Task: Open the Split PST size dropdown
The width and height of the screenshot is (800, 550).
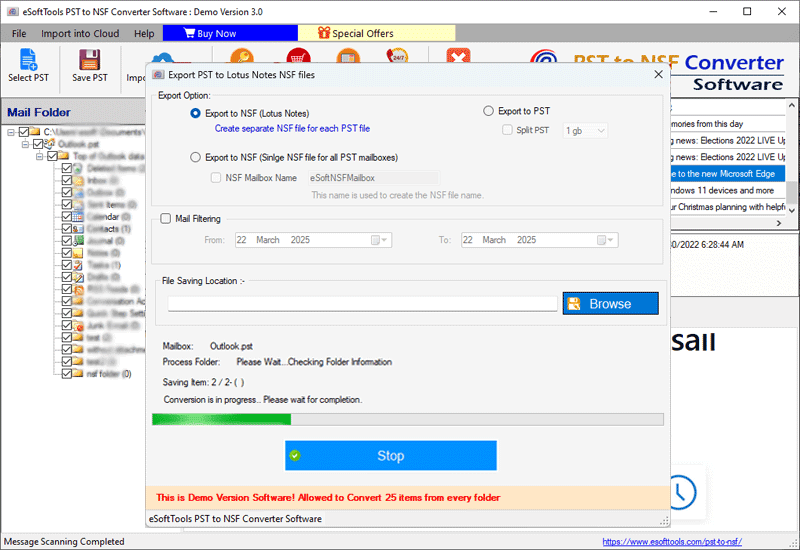Action: click(x=601, y=131)
